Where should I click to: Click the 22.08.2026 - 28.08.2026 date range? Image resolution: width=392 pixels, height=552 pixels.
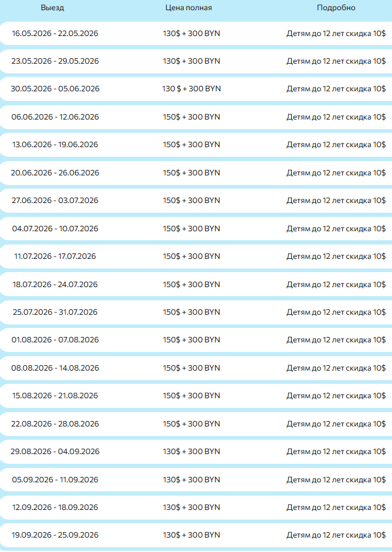55,424
